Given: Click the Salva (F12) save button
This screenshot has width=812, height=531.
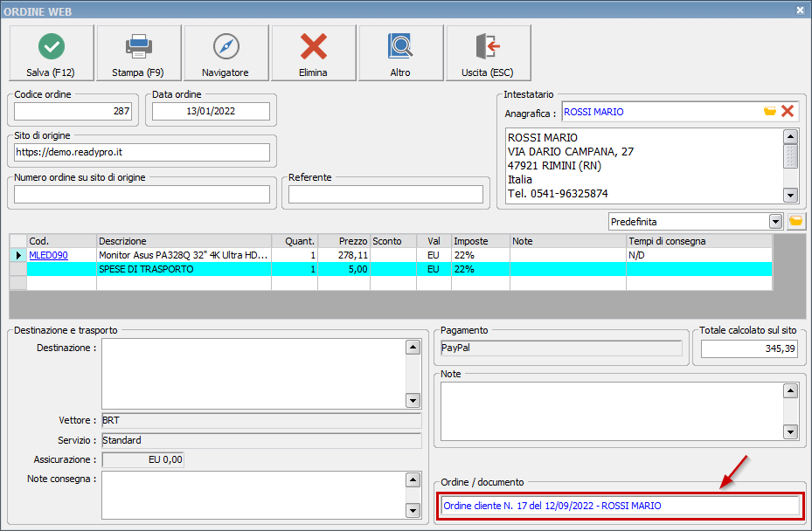Looking at the screenshot, I should pyautogui.click(x=52, y=53).
